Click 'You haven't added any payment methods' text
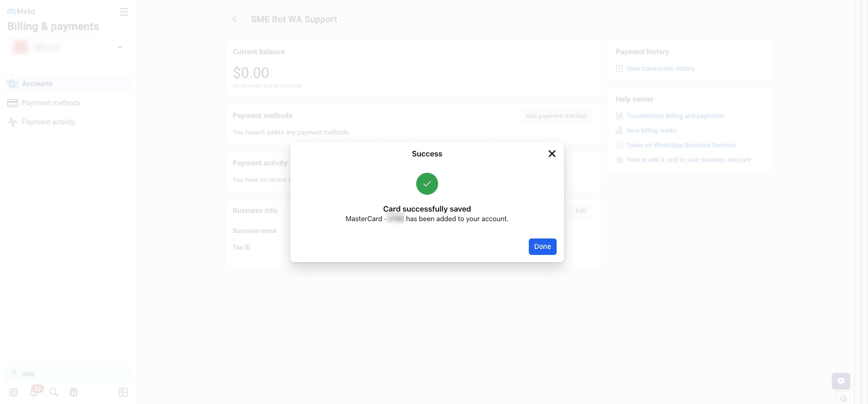 291,132
